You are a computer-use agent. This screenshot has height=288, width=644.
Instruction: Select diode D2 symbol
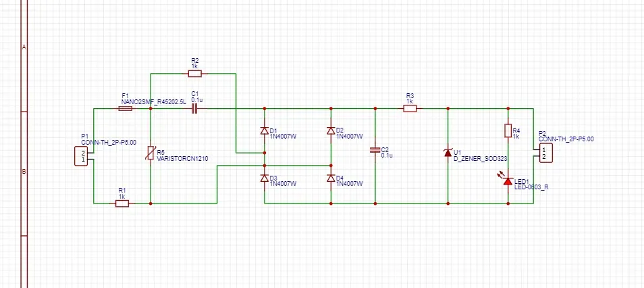tap(331, 131)
